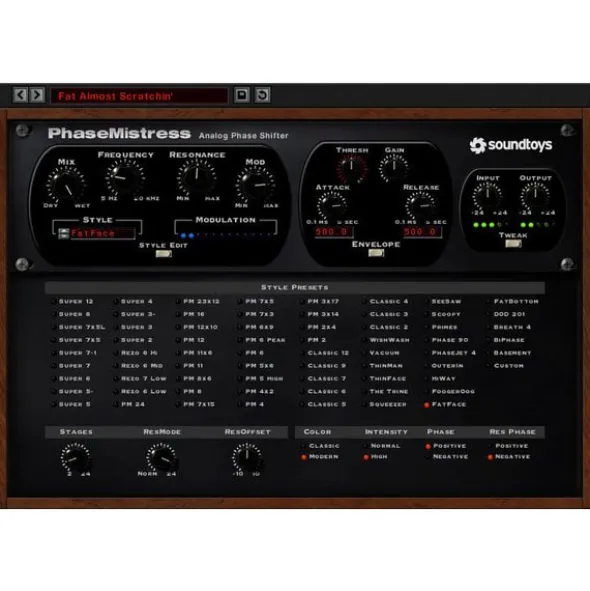Click the Thresh knob
590x591 pixels.
pyautogui.click(x=351, y=168)
